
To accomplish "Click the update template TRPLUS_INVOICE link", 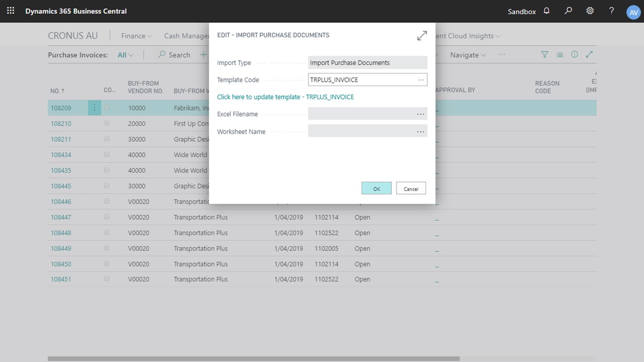I will 285,97.
